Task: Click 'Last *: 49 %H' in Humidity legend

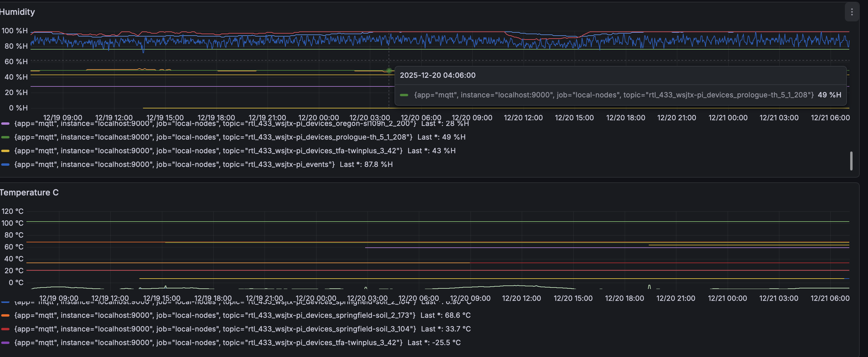Action: click(x=441, y=137)
